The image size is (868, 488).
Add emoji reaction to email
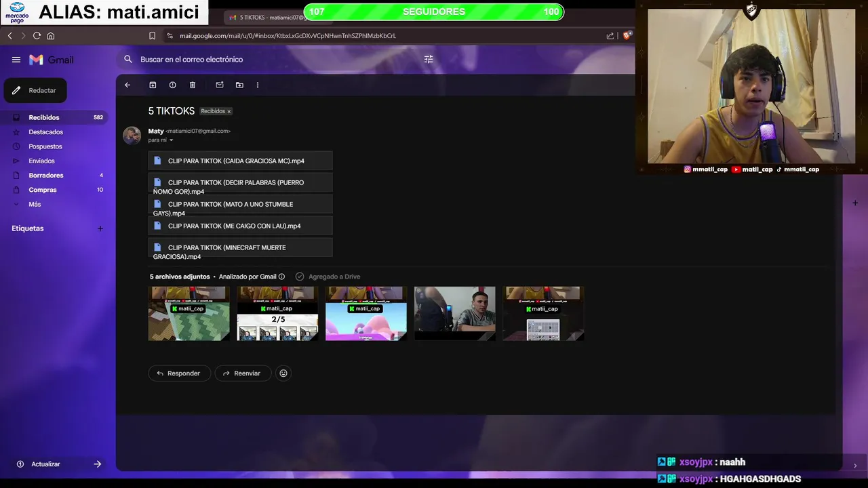pyautogui.click(x=283, y=373)
